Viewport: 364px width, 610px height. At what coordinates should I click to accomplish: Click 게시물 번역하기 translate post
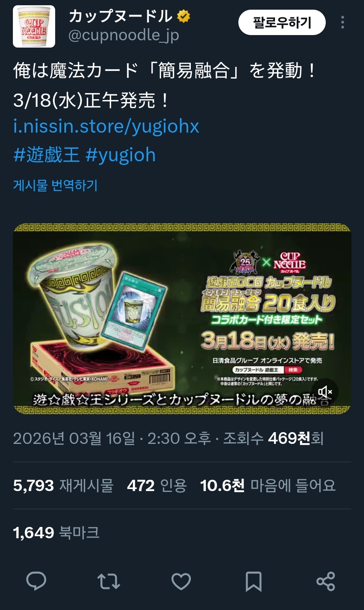pos(56,185)
